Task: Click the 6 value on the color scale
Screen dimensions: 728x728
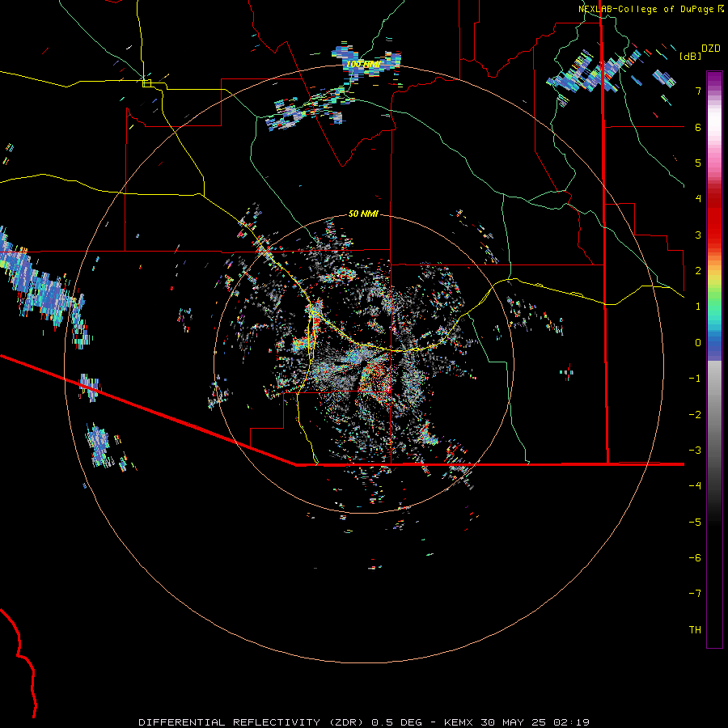Action: point(698,127)
